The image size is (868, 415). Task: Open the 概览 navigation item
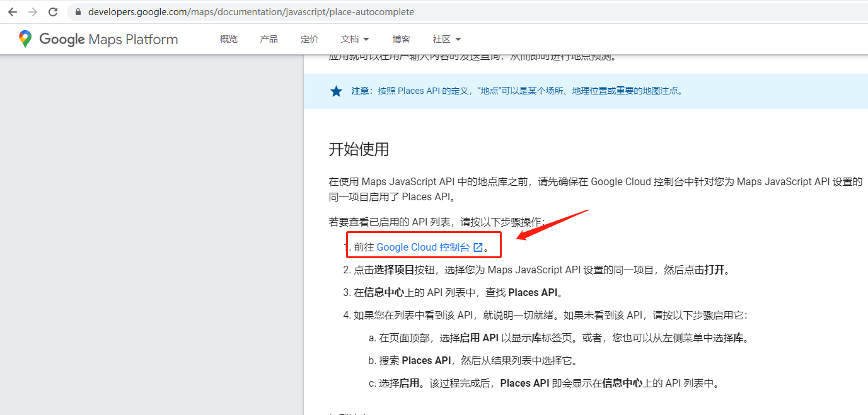click(229, 39)
